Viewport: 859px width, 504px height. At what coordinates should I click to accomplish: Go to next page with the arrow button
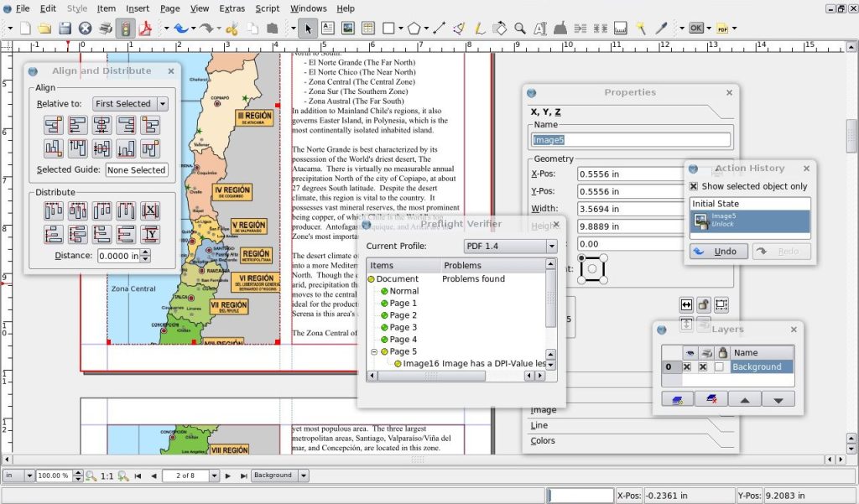[x=227, y=475]
